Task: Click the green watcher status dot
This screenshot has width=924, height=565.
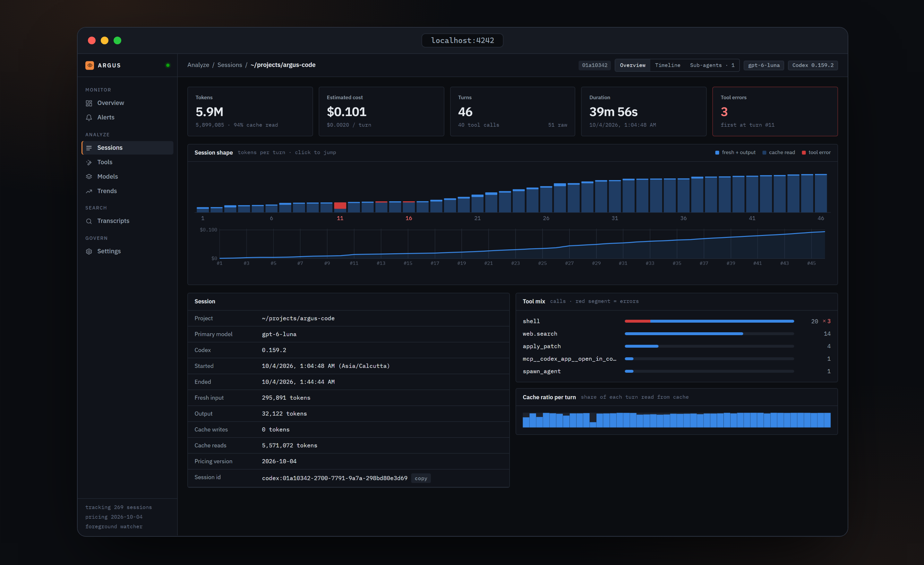Action: pyautogui.click(x=167, y=65)
